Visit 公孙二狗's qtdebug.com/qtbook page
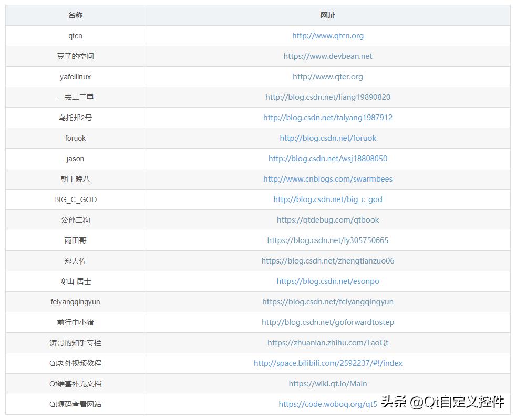The width and height of the screenshot is (516, 420). pos(328,219)
